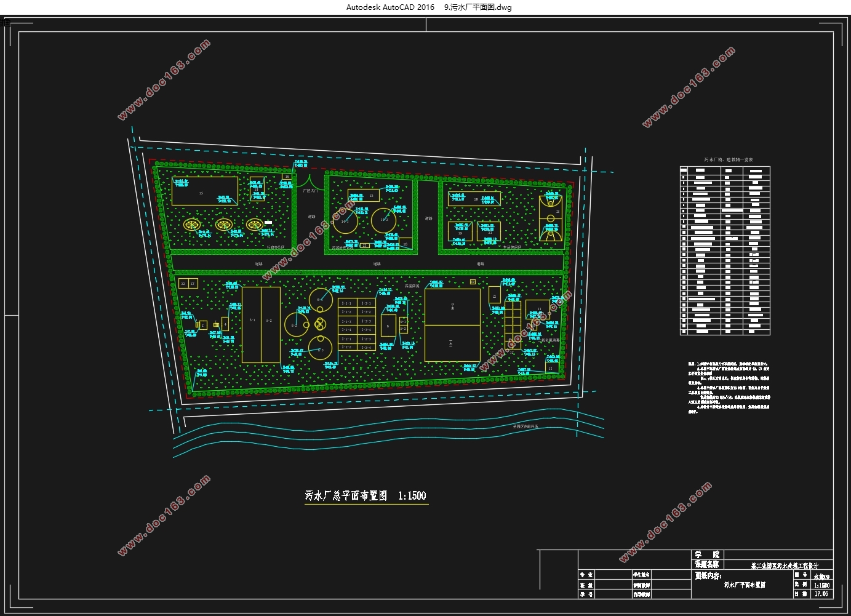This screenshot has width=851, height=616.
Task: Click the '图纸内容:' label in title block
Action: pyautogui.click(x=708, y=576)
